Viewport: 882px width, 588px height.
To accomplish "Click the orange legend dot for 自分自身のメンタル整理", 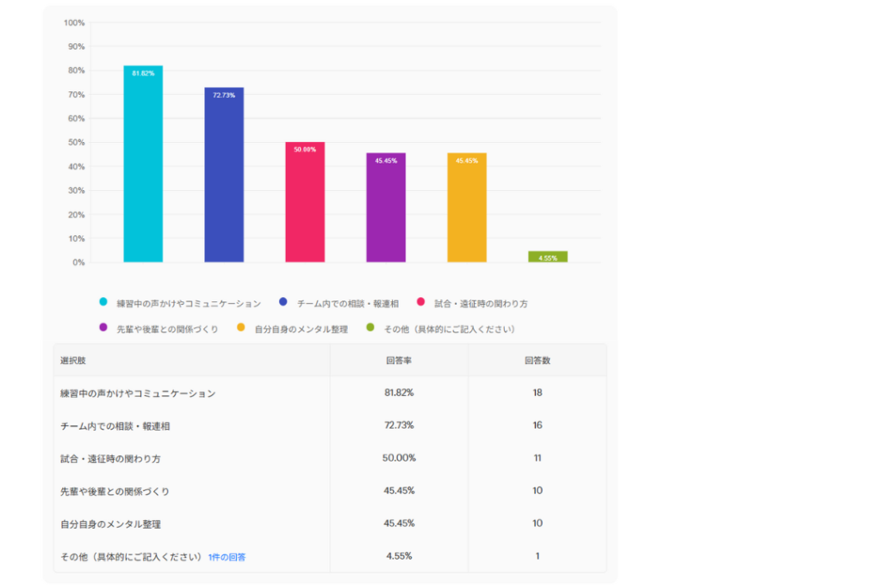I will point(240,327).
